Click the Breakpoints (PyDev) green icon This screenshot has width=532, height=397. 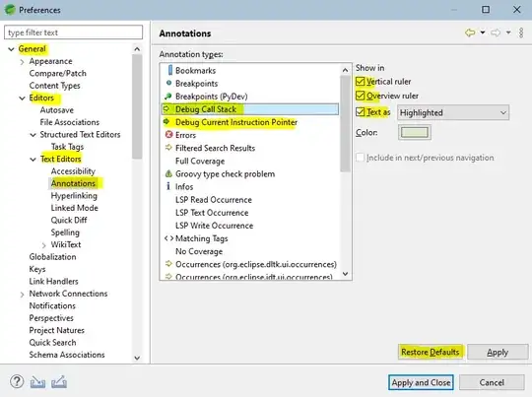167,96
